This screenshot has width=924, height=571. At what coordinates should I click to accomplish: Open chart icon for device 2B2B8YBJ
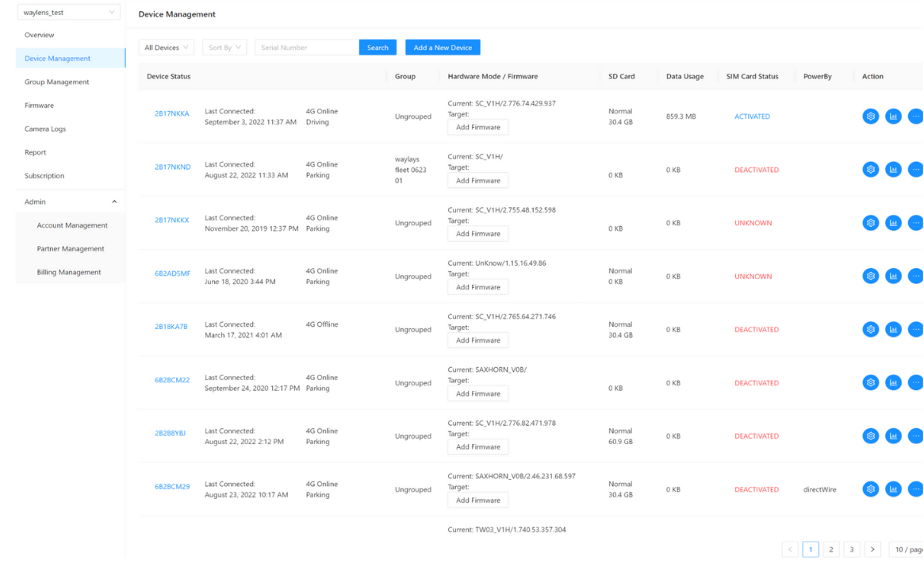893,436
